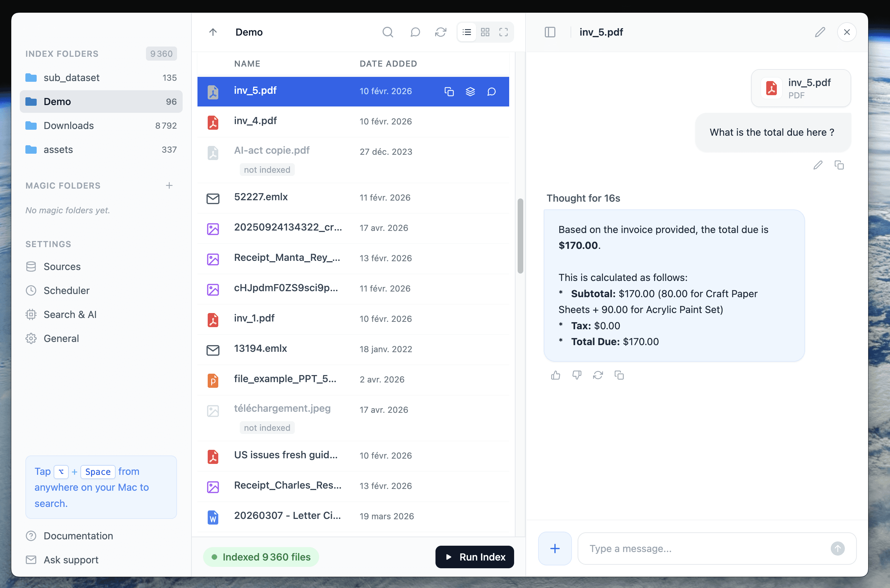Add a new magic folder
Viewport: 890px width, 588px height.
[169, 186]
